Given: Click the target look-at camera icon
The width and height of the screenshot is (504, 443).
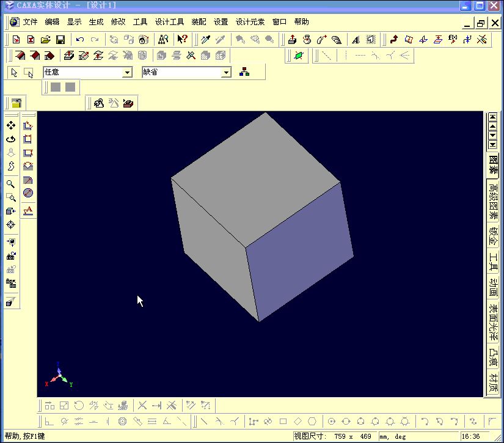Looking at the screenshot, I should pyautogui.click(x=11, y=225).
